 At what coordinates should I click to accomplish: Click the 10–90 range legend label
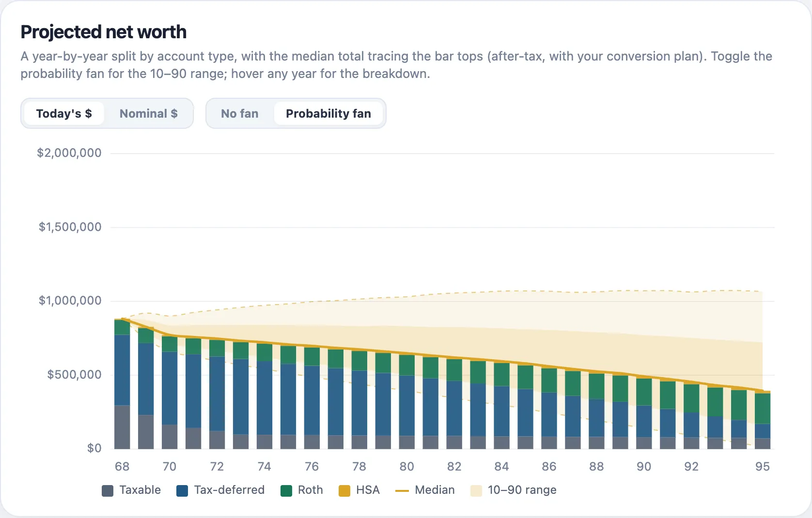522,490
